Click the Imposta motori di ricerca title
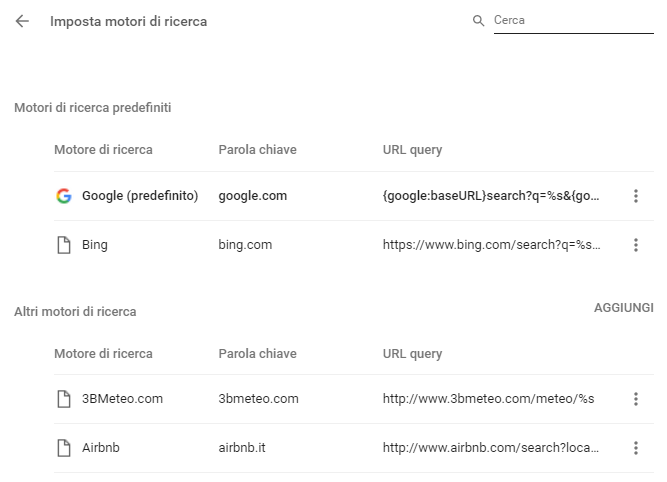 tap(128, 21)
